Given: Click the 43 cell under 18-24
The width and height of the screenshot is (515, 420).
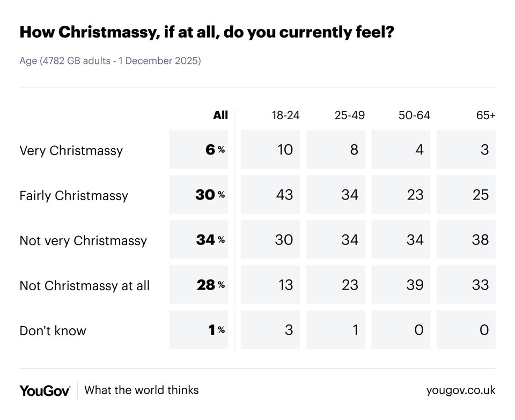Looking at the screenshot, I should click(x=271, y=195).
